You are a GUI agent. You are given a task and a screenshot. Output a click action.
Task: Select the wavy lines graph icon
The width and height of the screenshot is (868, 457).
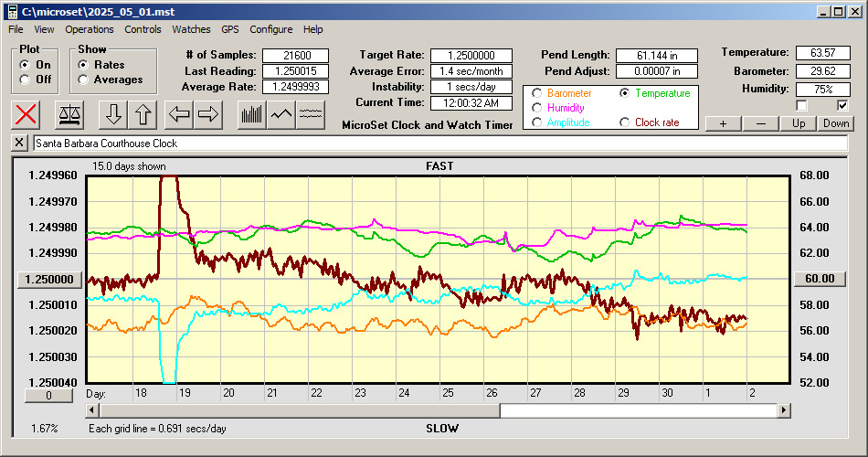(x=311, y=114)
